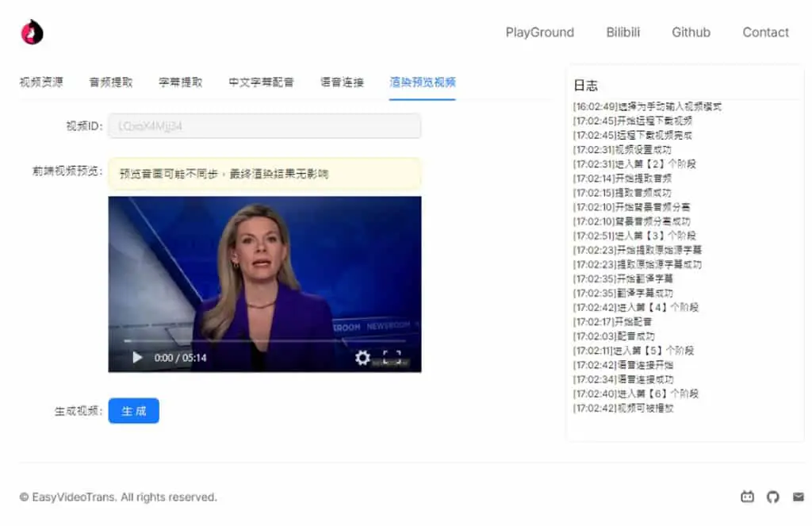Open the Github nav link
Screen dimensions: 812x526
tap(691, 32)
